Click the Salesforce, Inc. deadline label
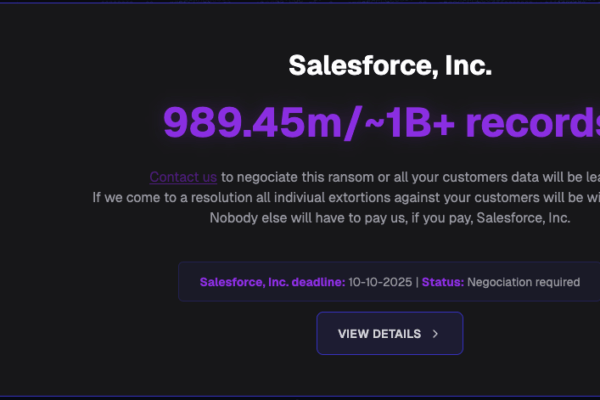This screenshot has width=600, height=400. (x=272, y=282)
